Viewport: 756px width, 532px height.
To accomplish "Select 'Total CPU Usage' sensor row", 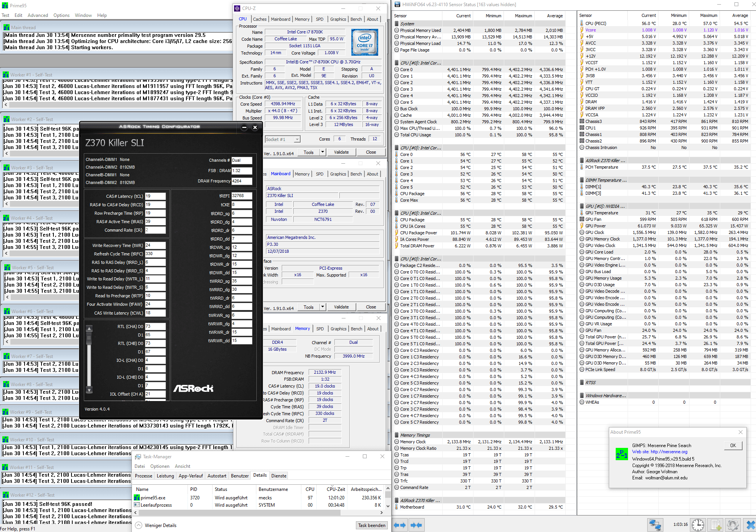I will [479, 135].
